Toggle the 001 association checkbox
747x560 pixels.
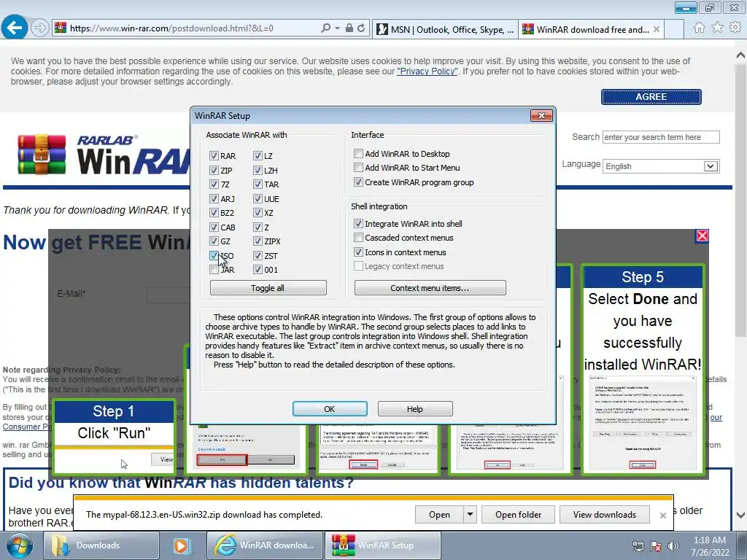[x=258, y=270]
